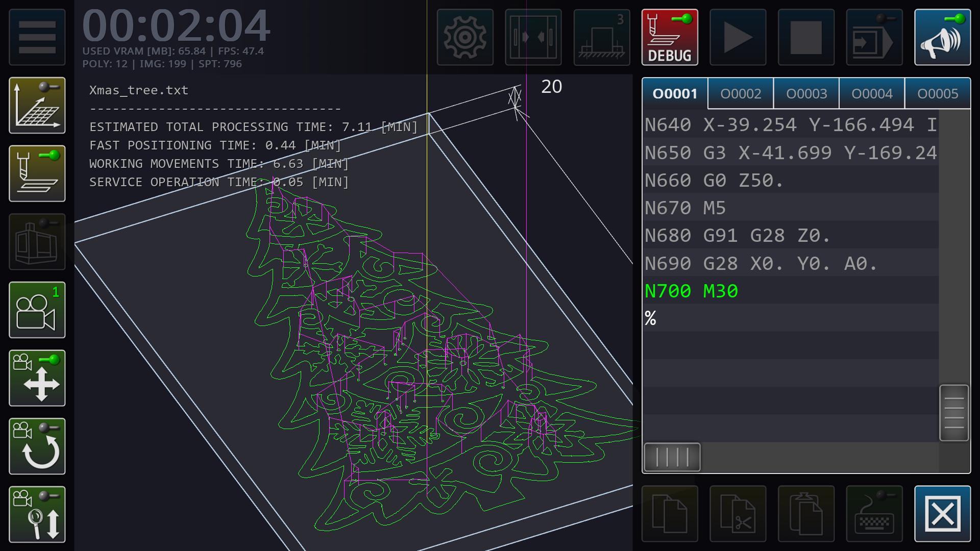This screenshot has width=980, height=551.
Task: Close the editor with the X button
Action: tap(942, 514)
